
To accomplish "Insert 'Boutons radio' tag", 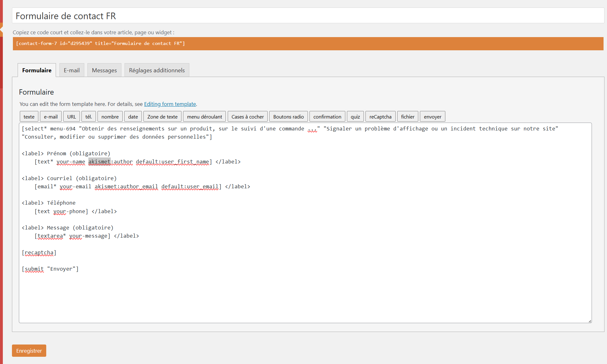I will point(288,117).
